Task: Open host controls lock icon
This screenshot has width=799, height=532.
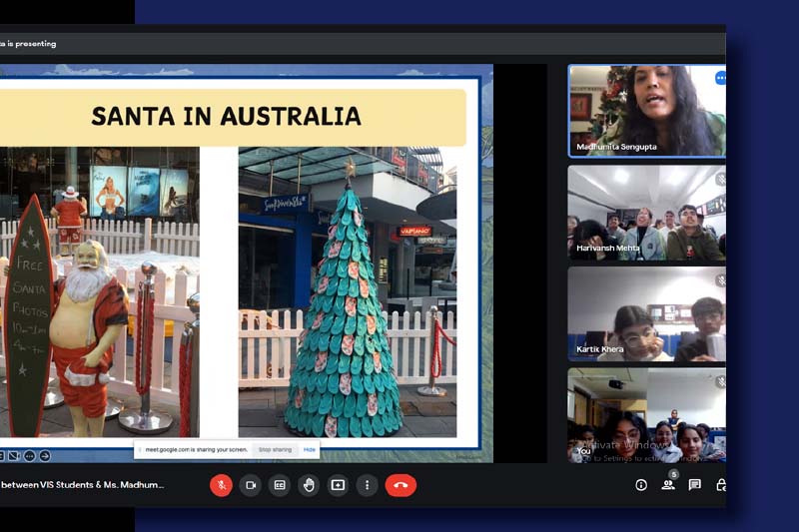Action: (x=720, y=485)
